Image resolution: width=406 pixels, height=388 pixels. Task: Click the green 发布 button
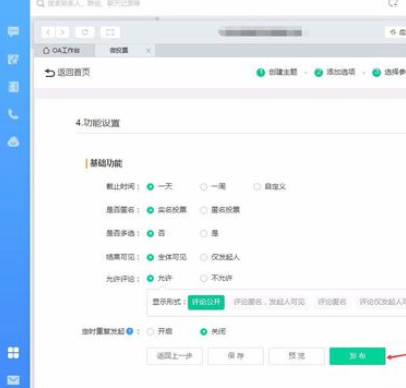point(357,356)
